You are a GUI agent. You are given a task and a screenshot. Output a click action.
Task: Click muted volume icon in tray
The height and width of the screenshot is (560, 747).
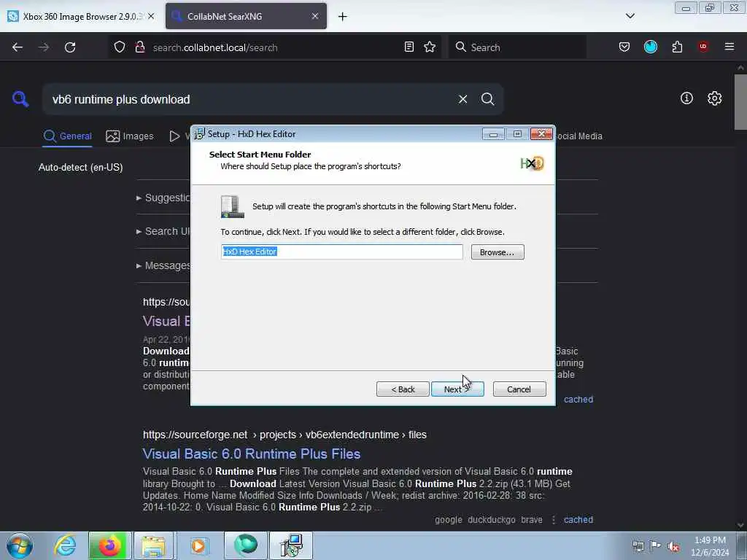pos(673,546)
